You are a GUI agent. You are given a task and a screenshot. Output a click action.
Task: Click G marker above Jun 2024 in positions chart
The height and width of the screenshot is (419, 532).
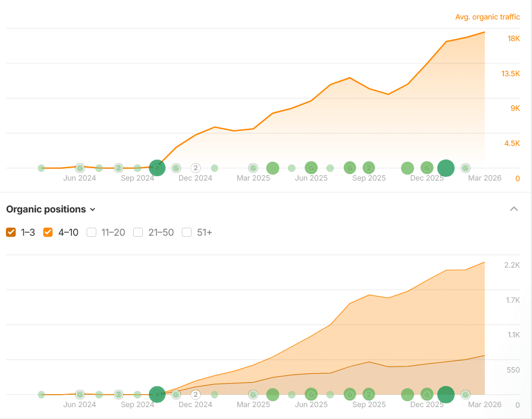click(x=80, y=395)
